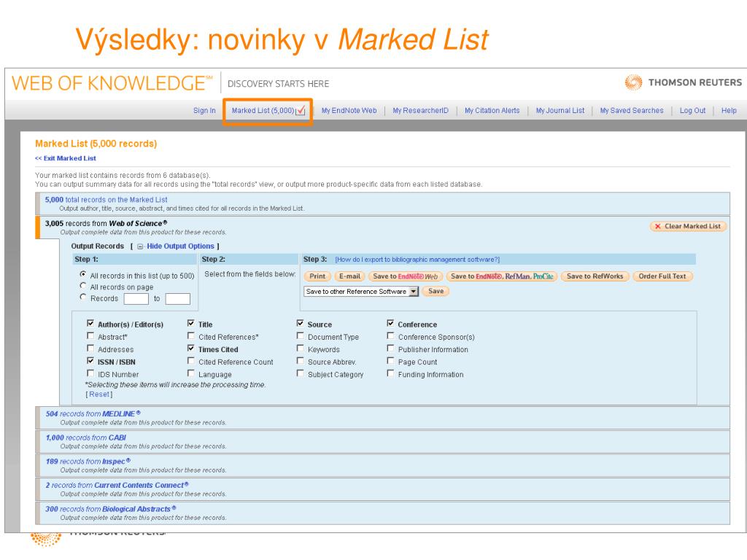Screen dimensions: 747x560
Task: Expand 189 records from Inspec
Action: click(x=88, y=462)
